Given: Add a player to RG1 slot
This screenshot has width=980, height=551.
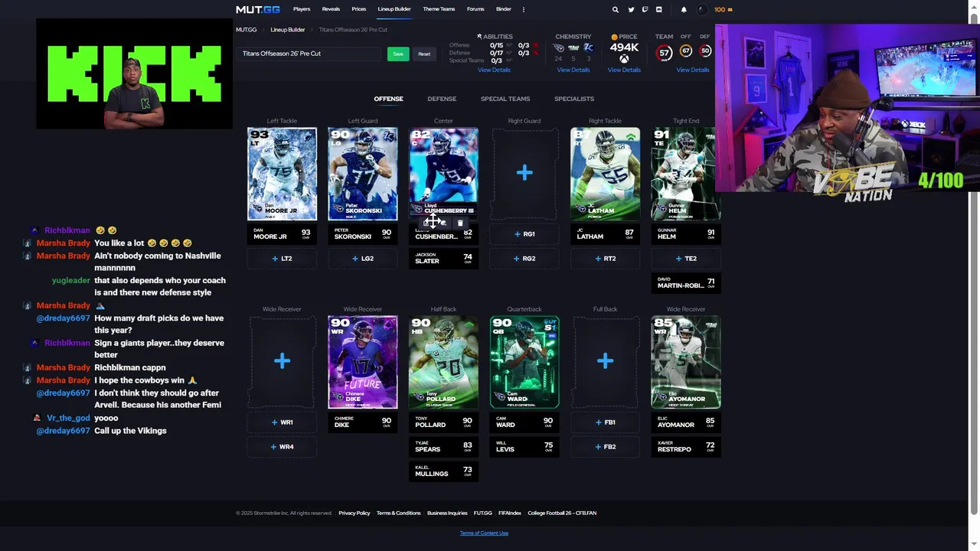Looking at the screenshot, I should coord(524,234).
